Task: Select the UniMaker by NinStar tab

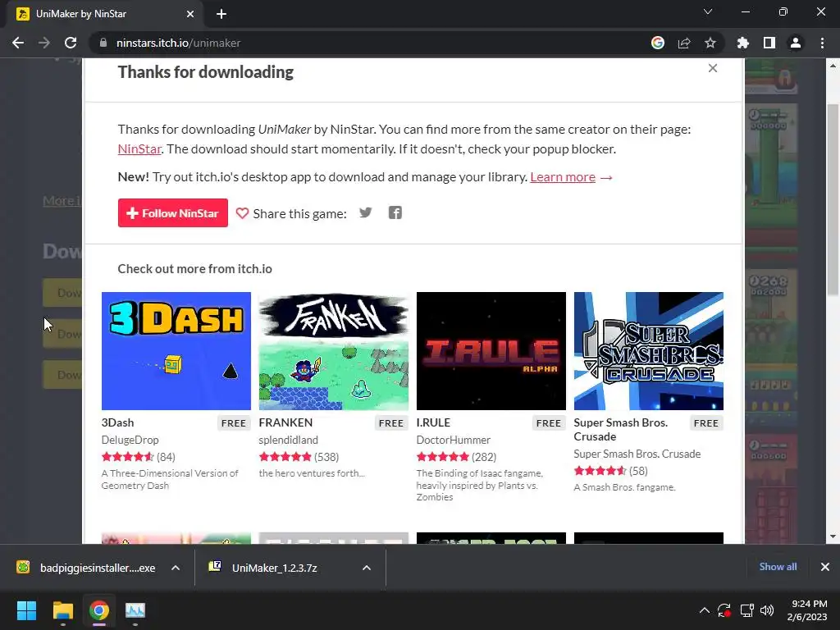Action: [105, 14]
